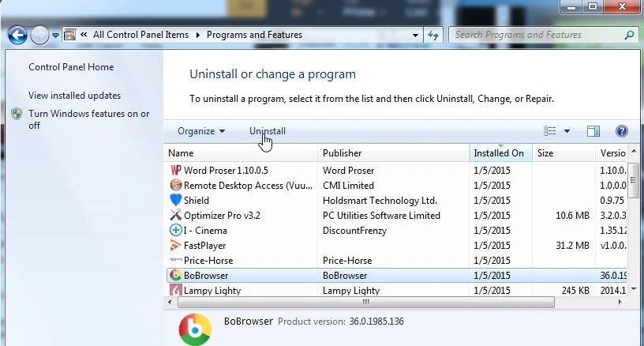
Task: Click the 245 KB size cell
Action: point(575,291)
